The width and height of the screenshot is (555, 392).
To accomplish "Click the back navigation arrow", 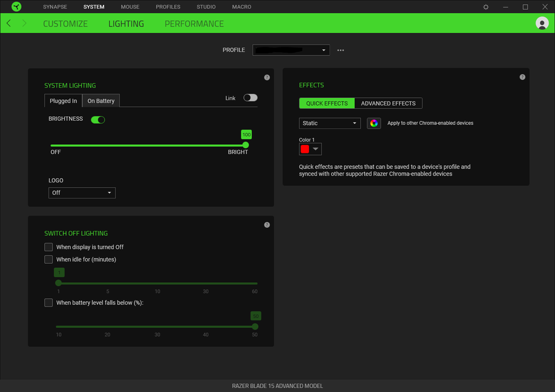I will click(8, 23).
